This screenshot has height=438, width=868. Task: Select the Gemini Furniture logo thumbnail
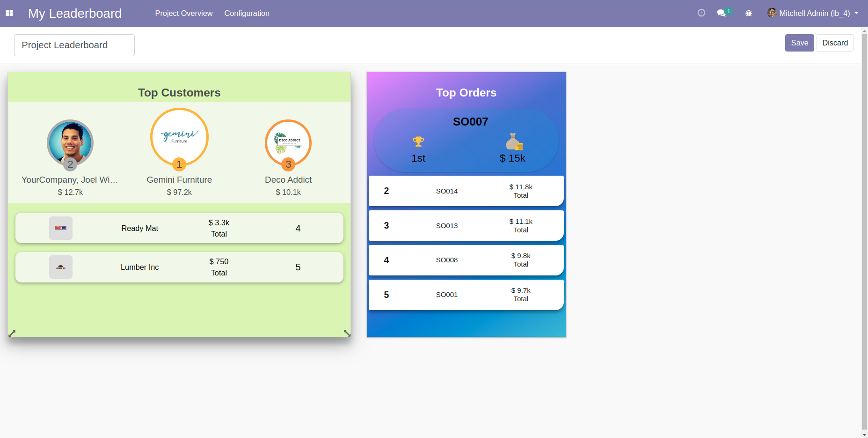[x=179, y=137]
